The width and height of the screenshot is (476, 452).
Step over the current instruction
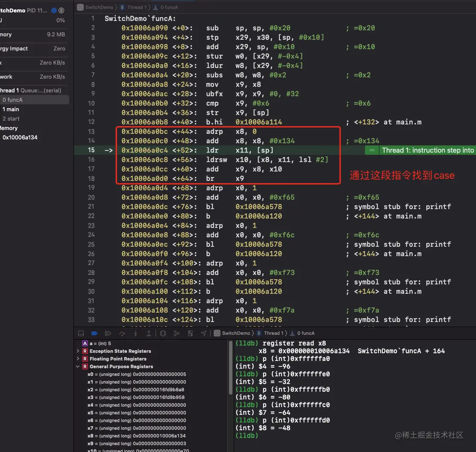pos(122,333)
